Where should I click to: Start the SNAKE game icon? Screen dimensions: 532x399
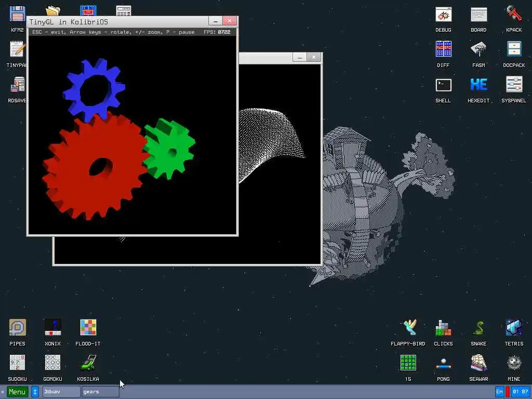pos(478,328)
